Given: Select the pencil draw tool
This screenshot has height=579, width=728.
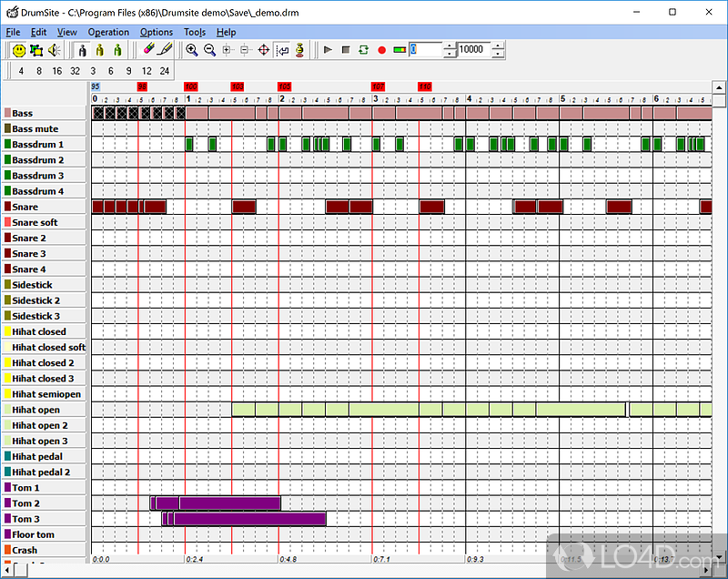Looking at the screenshot, I should [x=166, y=50].
